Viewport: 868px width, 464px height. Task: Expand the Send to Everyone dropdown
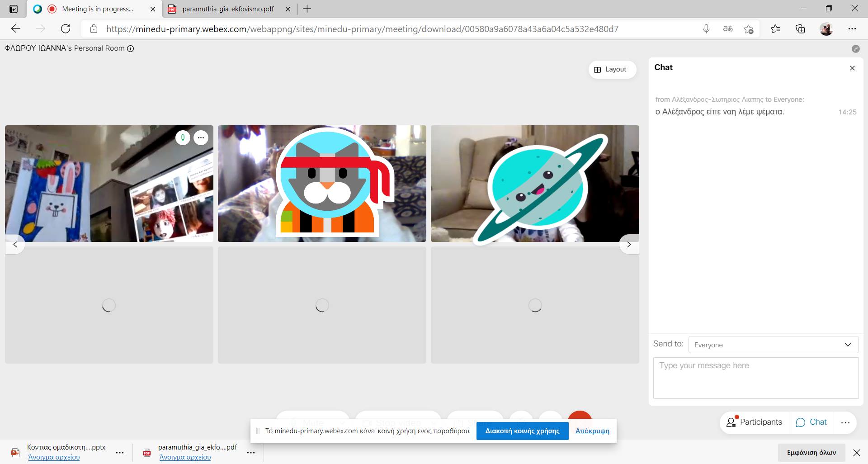click(x=773, y=345)
